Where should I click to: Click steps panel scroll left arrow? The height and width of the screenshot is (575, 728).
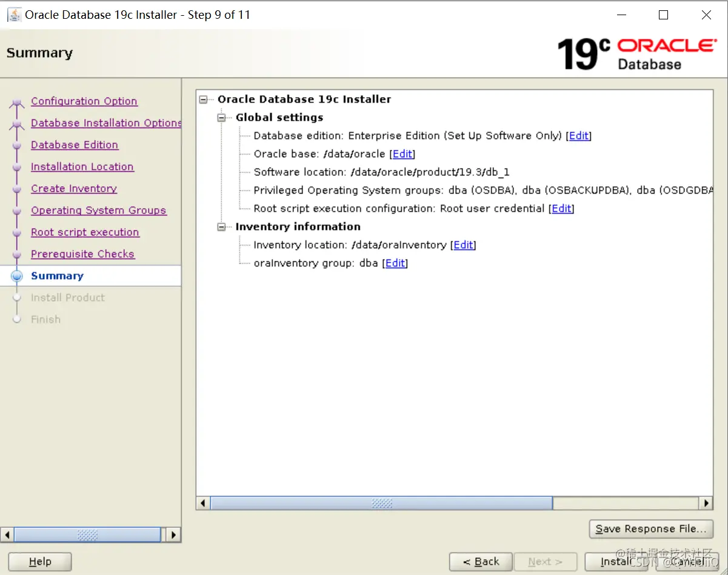click(7, 535)
